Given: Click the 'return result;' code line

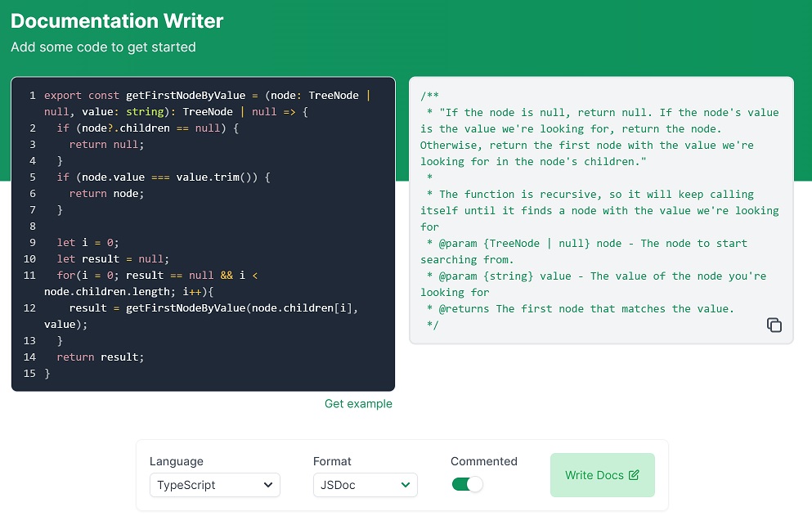Looking at the screenshot, I should coord(100,357).
